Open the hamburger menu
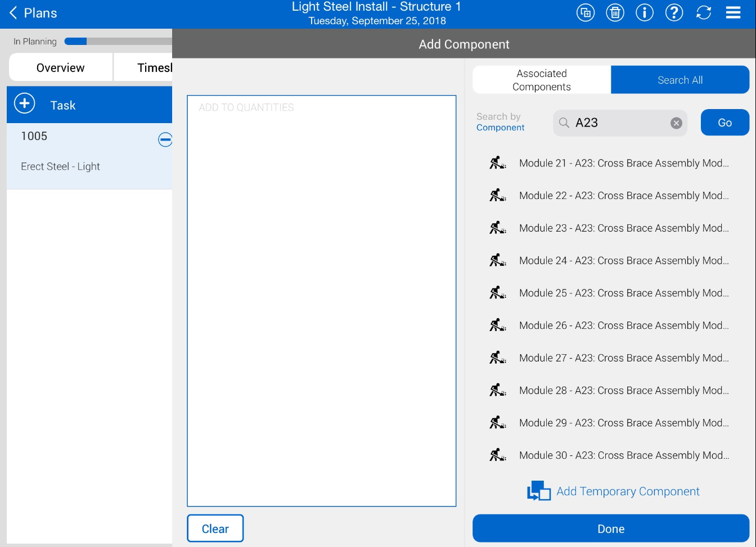This screenshot has height=547, width=756. click(733, 12)
